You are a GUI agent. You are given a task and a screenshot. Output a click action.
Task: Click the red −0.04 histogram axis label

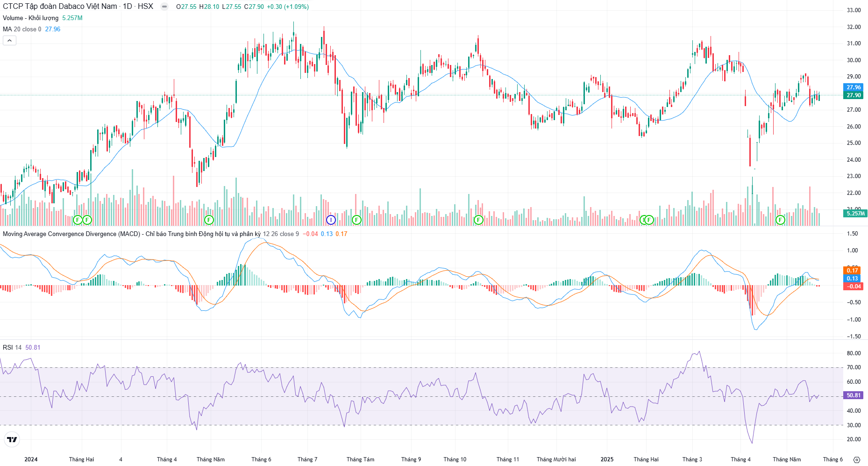click(854, 287)
